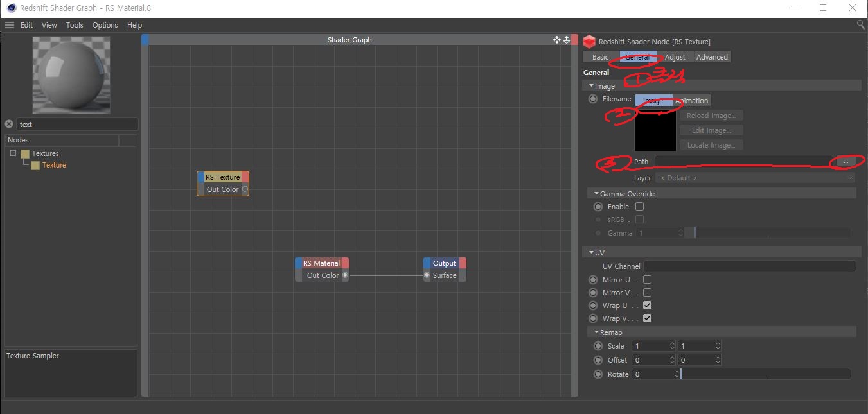This screenshot has height=414, width=868.
Task: Open the View menu
Action: pos(49,25)
